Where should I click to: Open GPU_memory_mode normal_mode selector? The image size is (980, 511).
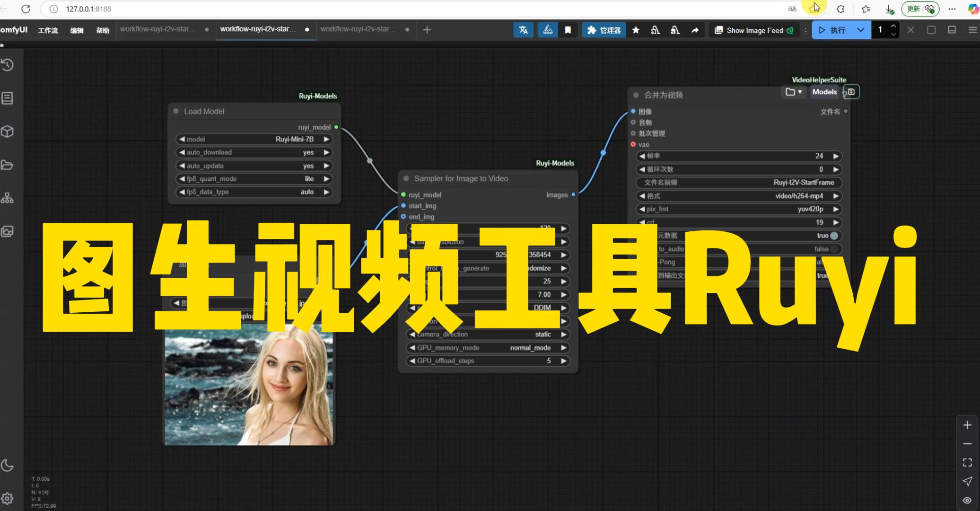tap(488, 348)
